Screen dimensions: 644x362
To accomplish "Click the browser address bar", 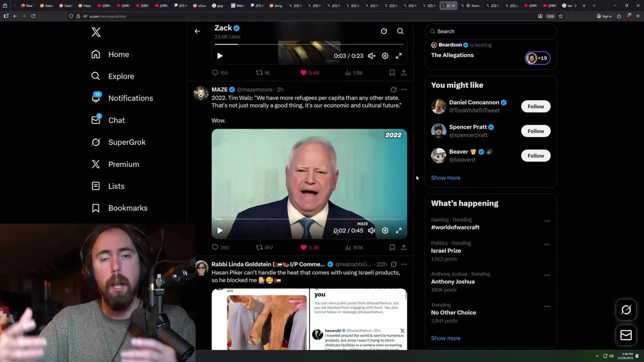I will click(302, 16).
